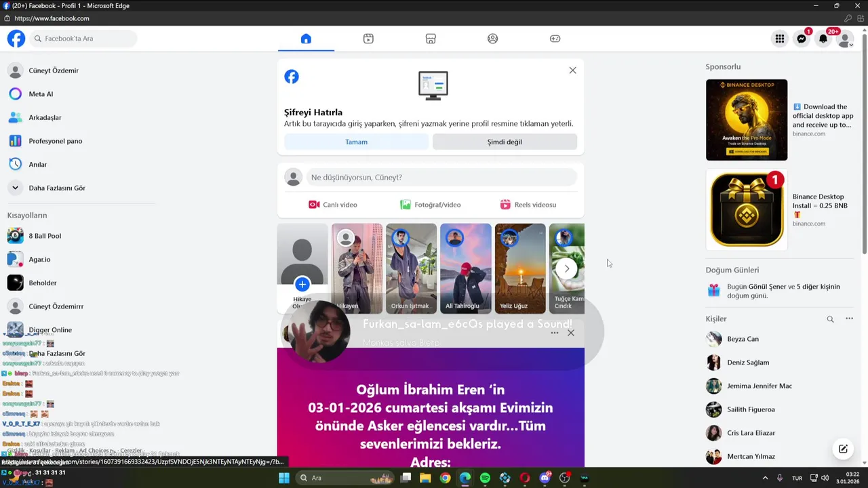Screen dimensions: 868x488
Task: Create a Reels videosu
Action: 528,205
